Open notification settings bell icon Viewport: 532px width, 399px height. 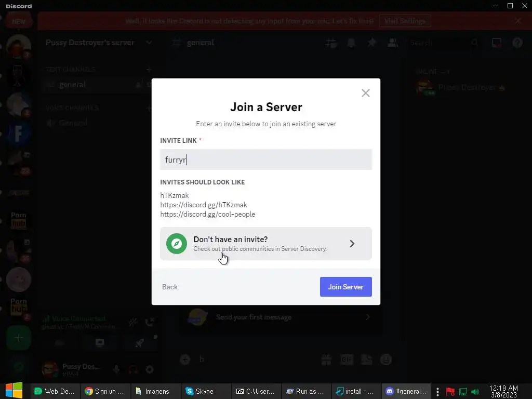tap(351, 43)
